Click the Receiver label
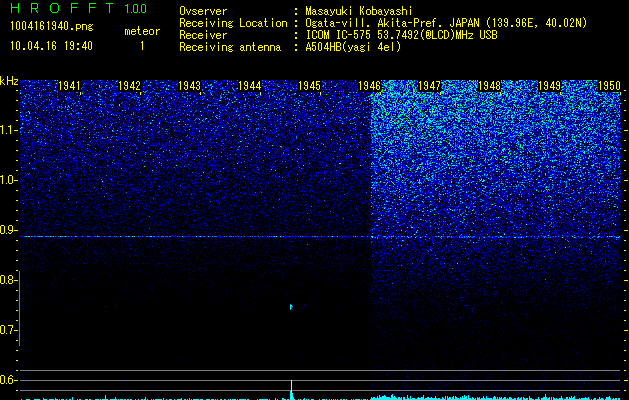The width and height of the screenshot is (629, 400). tap(203, 35)
